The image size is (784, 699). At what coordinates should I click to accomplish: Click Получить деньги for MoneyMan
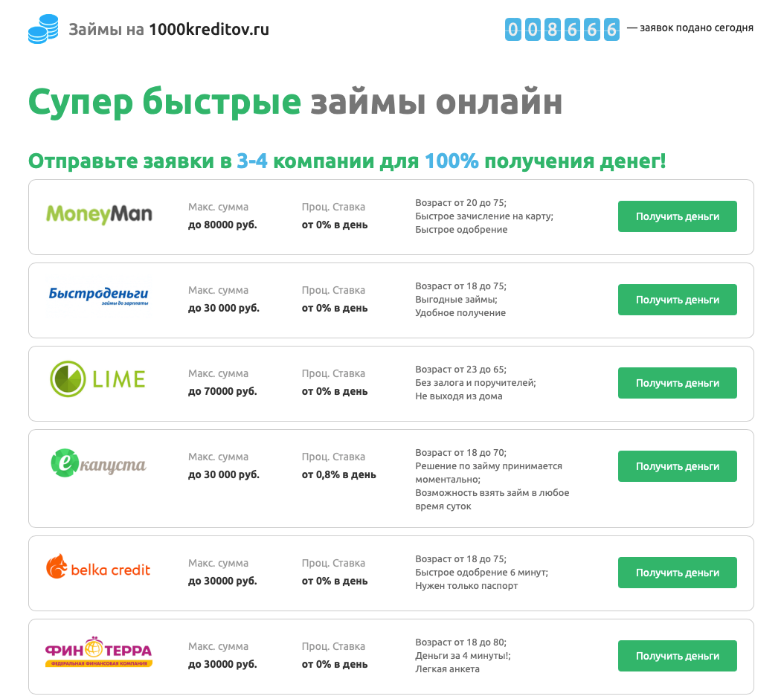[677, 216]
